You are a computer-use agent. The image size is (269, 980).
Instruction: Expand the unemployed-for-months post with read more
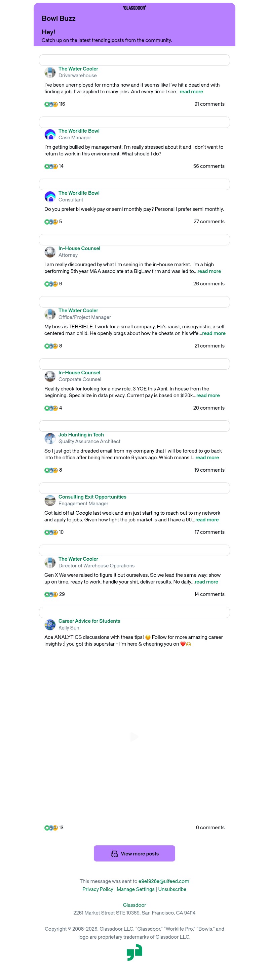click(191, 92)
